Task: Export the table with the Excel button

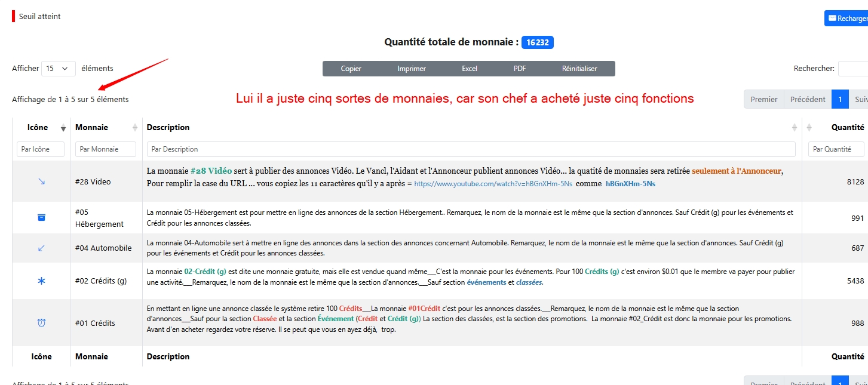Action: click(470, 69)
